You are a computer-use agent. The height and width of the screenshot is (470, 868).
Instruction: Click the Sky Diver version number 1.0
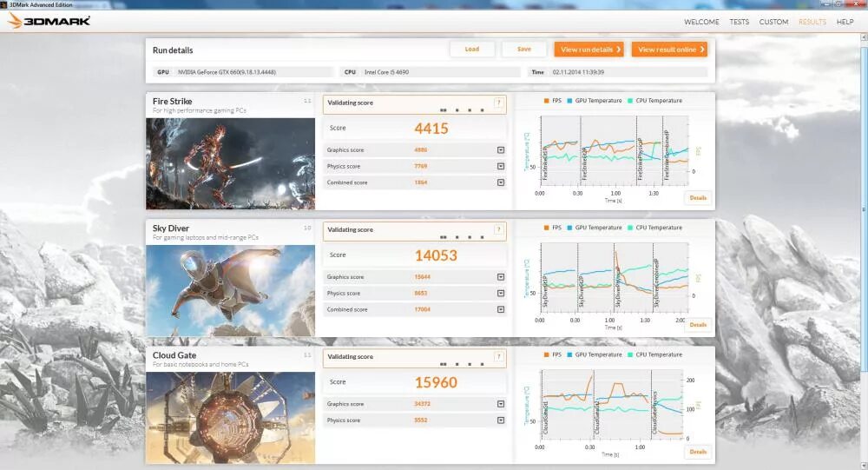point(307,228)
